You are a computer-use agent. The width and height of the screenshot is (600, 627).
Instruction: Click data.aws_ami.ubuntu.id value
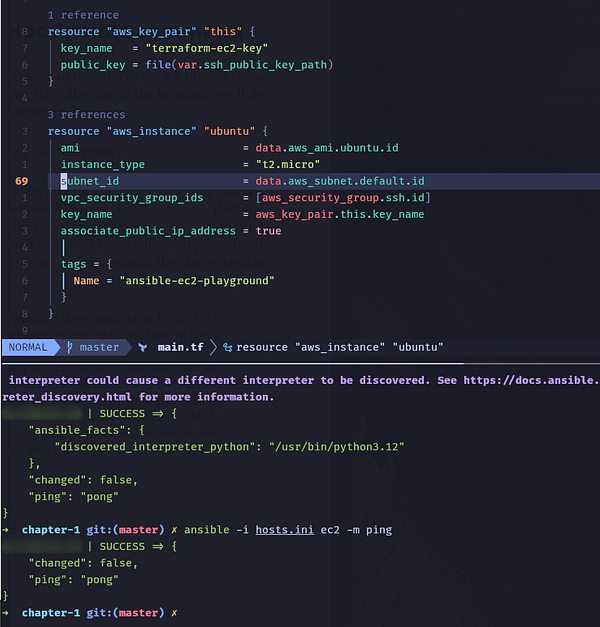pyautogui.click(x=327, y=148)
